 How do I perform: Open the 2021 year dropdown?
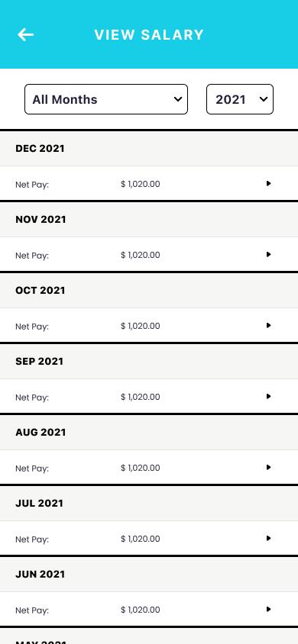(x=240, y=99)
